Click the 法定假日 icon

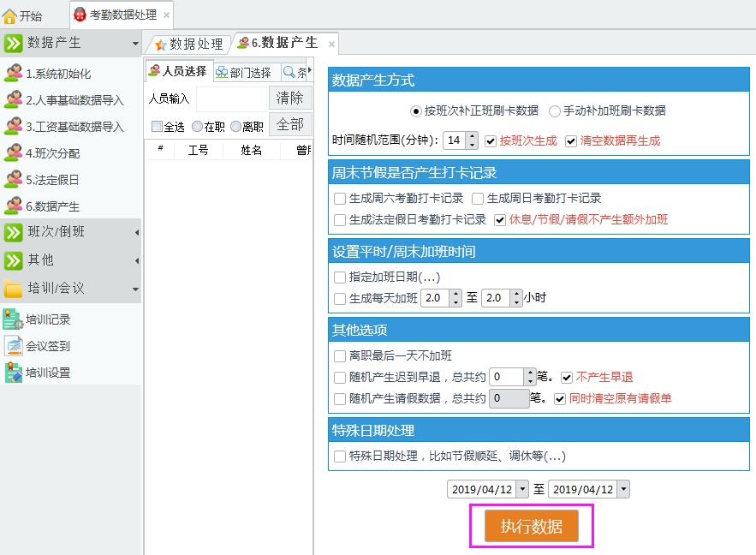14,180
